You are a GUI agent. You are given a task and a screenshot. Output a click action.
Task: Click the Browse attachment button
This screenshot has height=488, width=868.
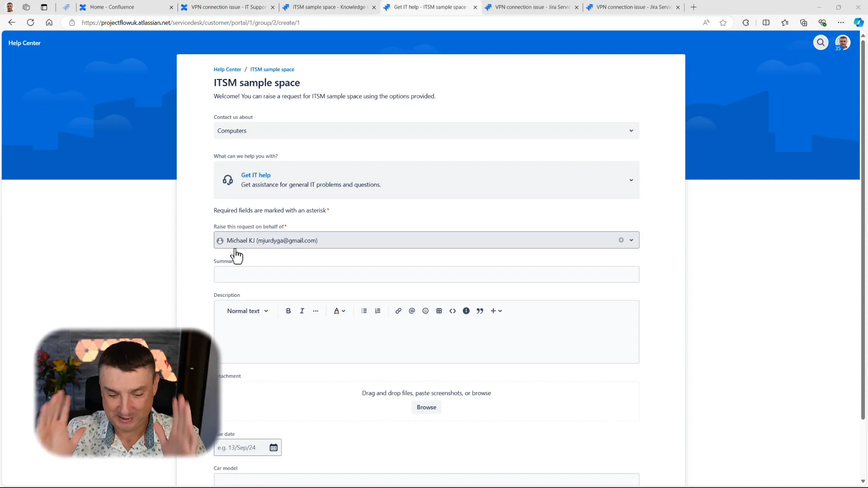pyautogui.click(x=426, y=407)
